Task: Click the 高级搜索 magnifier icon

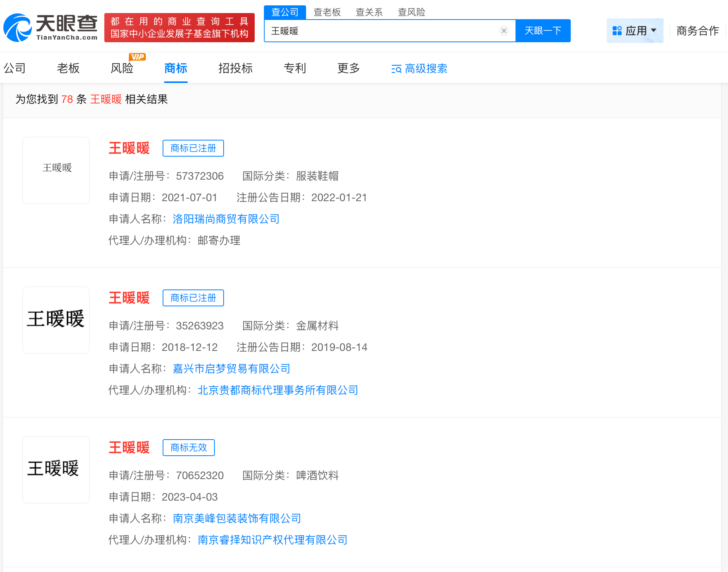Action: click(x=396, y=69)
